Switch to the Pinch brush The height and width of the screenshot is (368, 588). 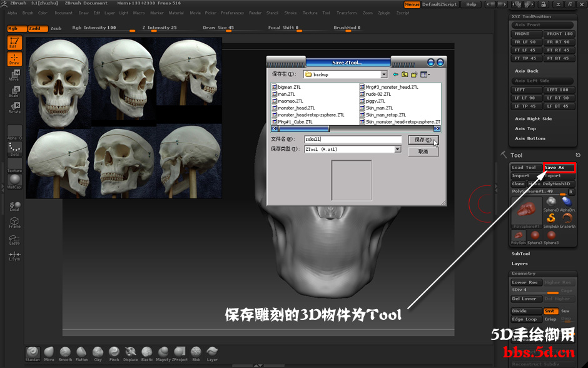(x=114, y=354)
